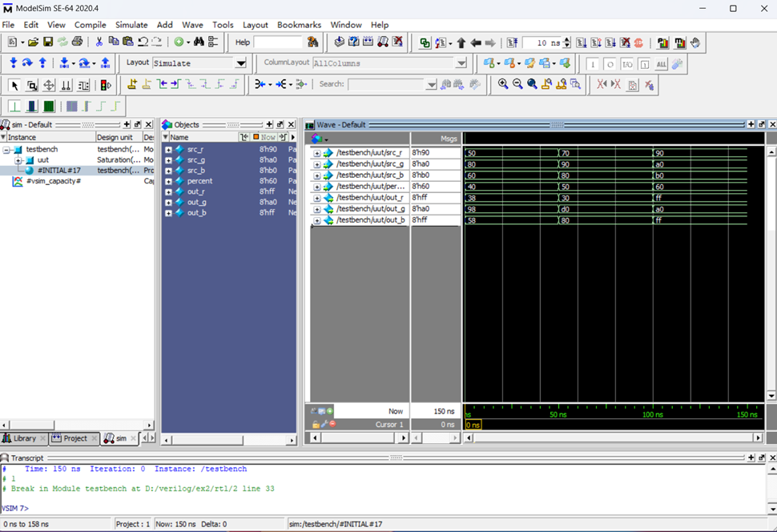Open the Search field dropdown arrow
777x532 pixels.
432,85
